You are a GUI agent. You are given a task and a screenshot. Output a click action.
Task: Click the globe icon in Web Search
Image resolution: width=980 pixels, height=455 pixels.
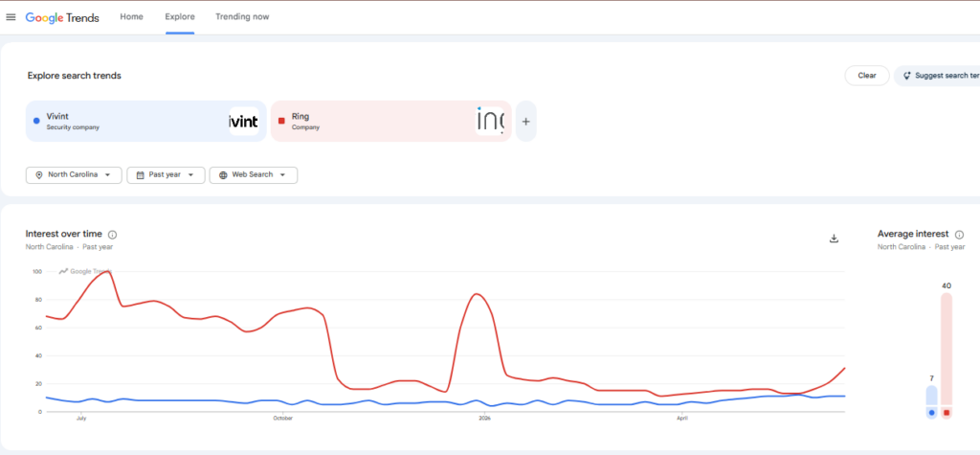pyautogui.click(x=223, y=175)
